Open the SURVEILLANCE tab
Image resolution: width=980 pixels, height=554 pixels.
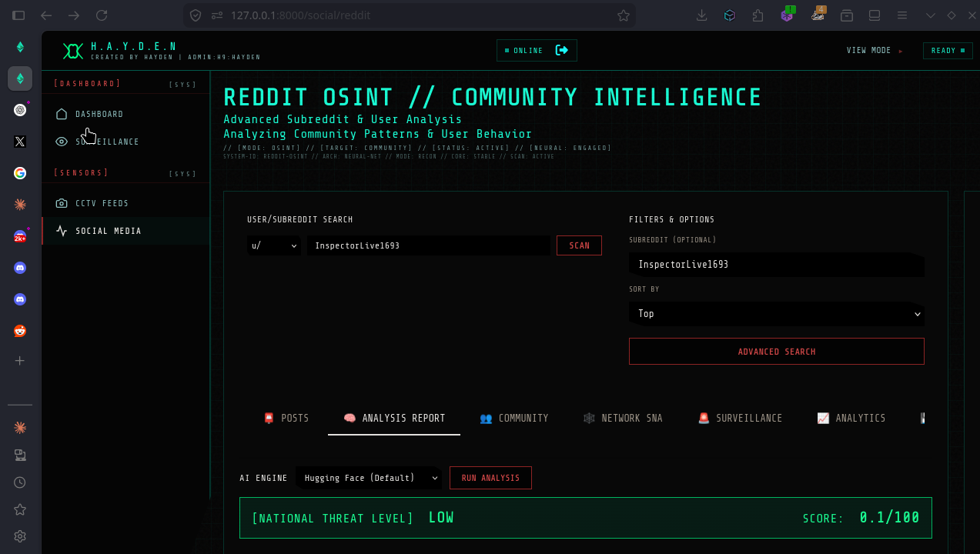740,419
